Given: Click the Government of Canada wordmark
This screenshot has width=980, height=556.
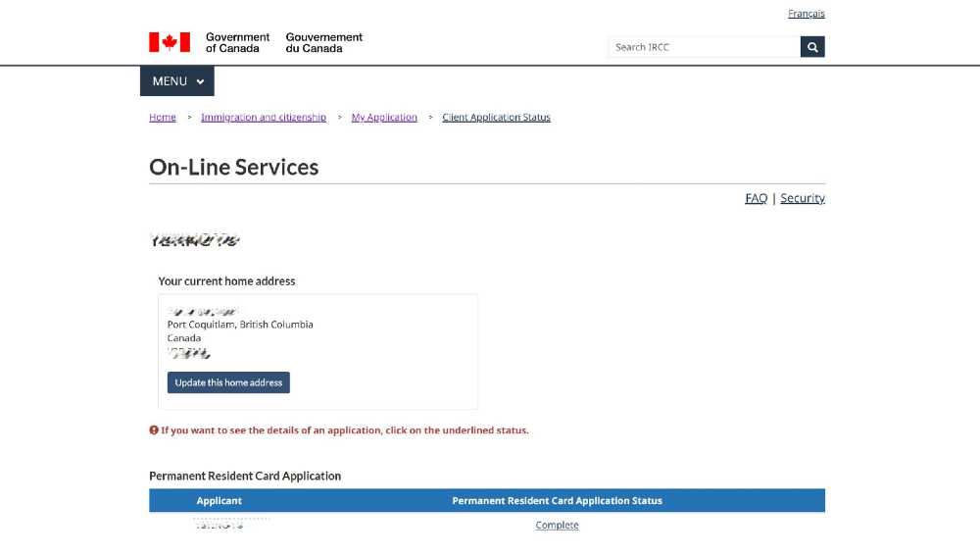Looking at the screenshot, I should click(x=237, y=42).
